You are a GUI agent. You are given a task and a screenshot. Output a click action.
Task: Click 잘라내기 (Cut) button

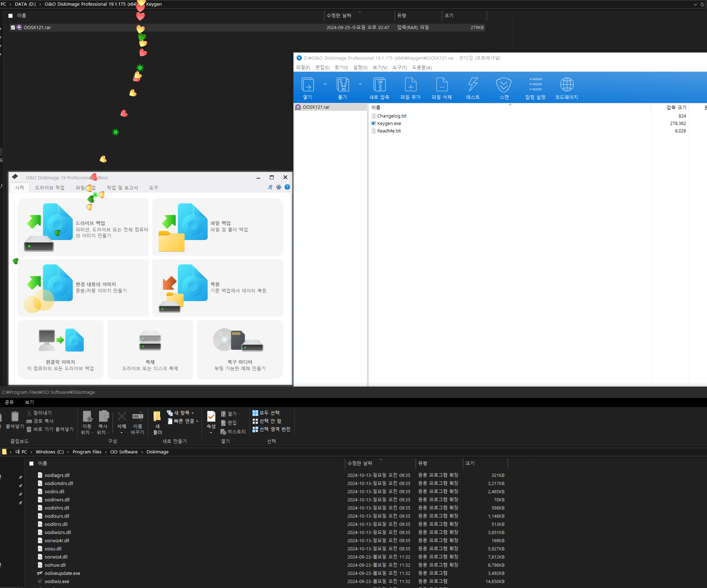[39, 413]
